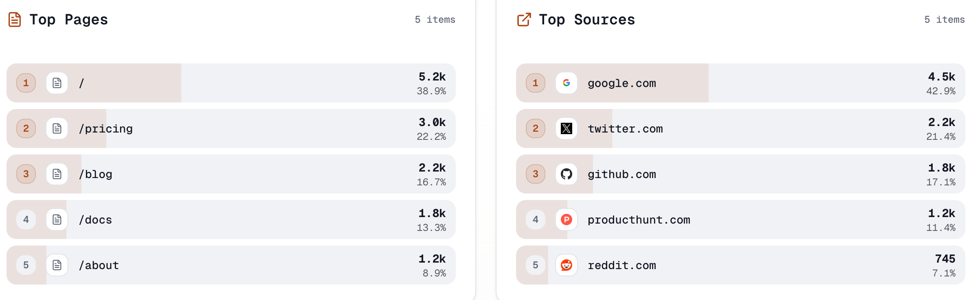Image resolution: width=980 pixels, height=300 pixels.
Task: Click the Twitter X logo icon
Action: pyautogui.click(x=567, y=128)
